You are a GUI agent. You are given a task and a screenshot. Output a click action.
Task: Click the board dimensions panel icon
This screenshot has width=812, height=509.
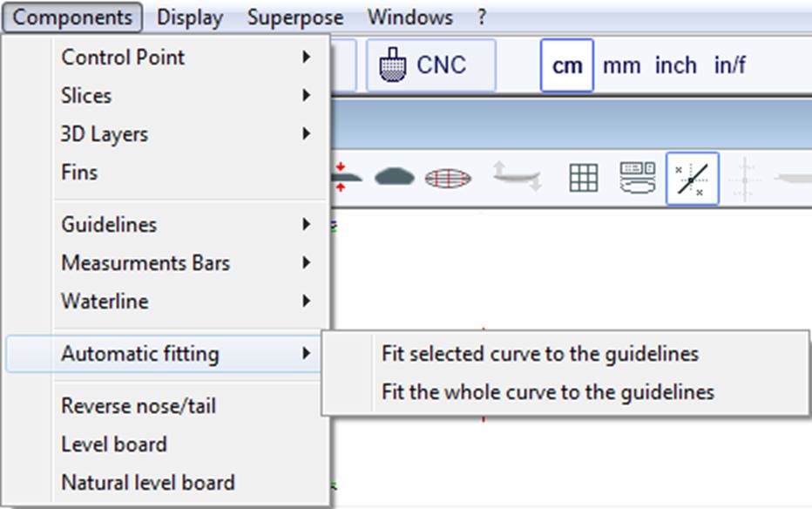pyautogui.click(x=637, y=177)
